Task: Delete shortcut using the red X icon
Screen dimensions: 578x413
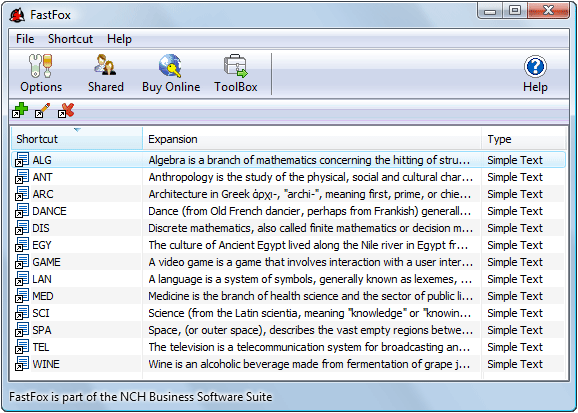Action: (66, 110)
